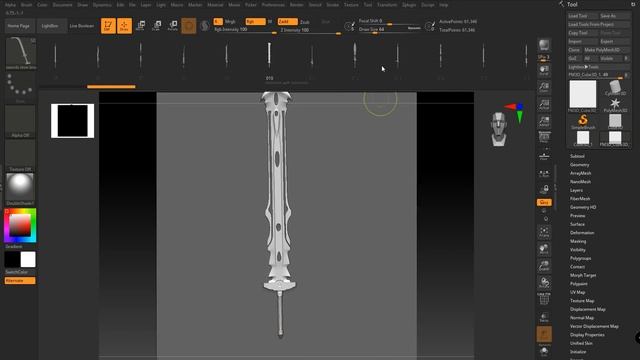Open the Document menu
The width and height of the screenshot is (640, 360).
(x=62, y=5)
